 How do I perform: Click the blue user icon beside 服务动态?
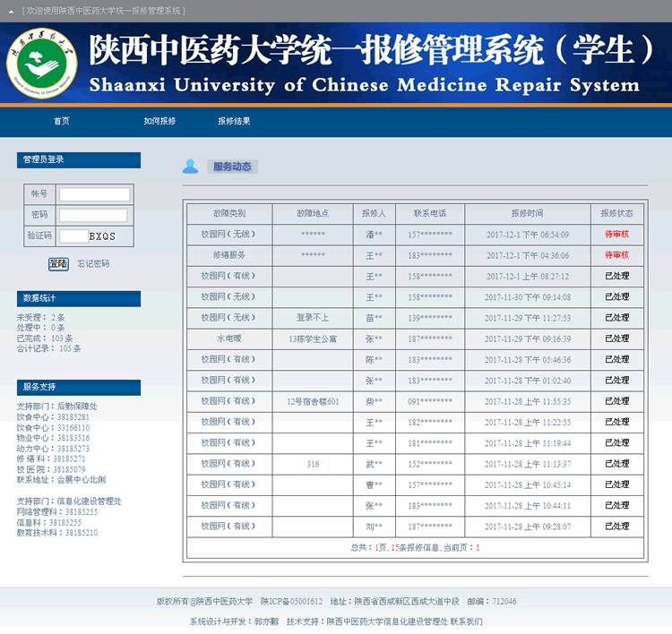coord(190,167)
